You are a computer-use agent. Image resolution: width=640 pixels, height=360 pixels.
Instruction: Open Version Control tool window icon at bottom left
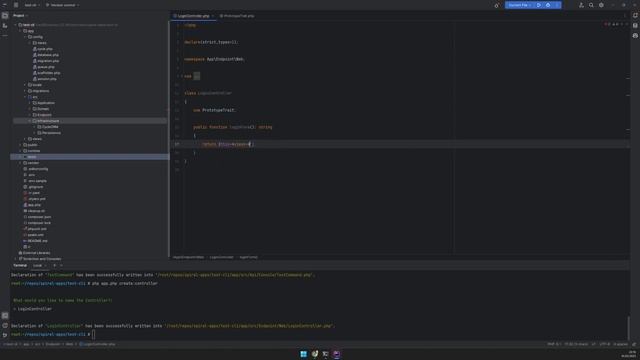5,335
